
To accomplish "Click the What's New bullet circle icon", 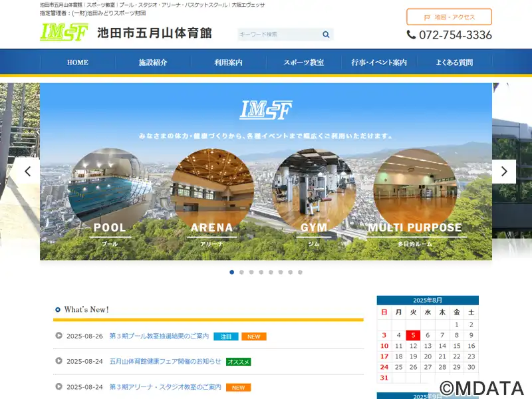I will tap(58, 309).
